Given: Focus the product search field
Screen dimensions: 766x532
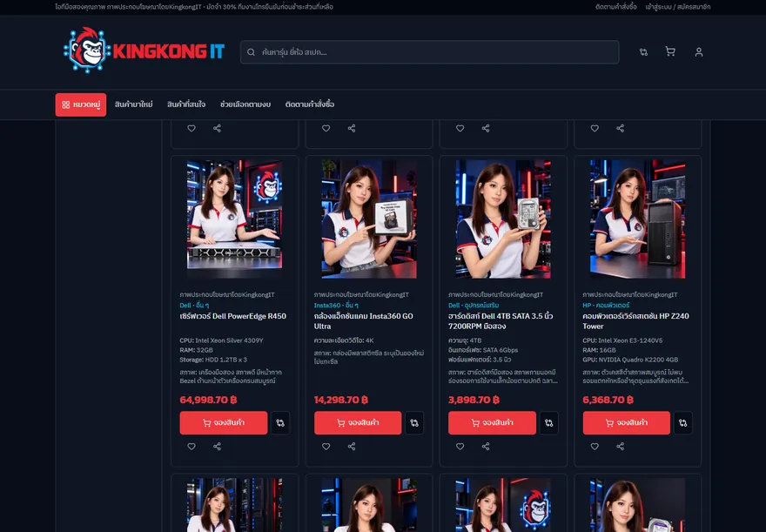Looking at the screenshot, I should tap(429, 52).
